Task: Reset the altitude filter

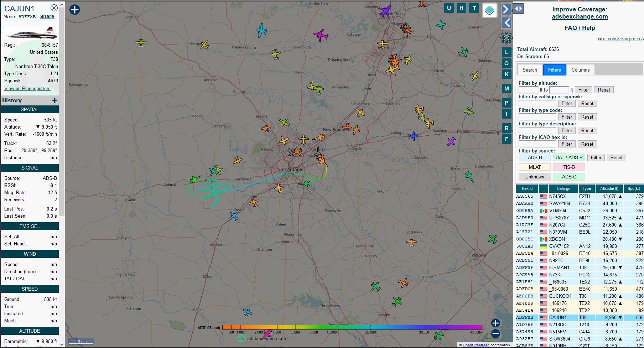Action: click(x=604, y=90)
